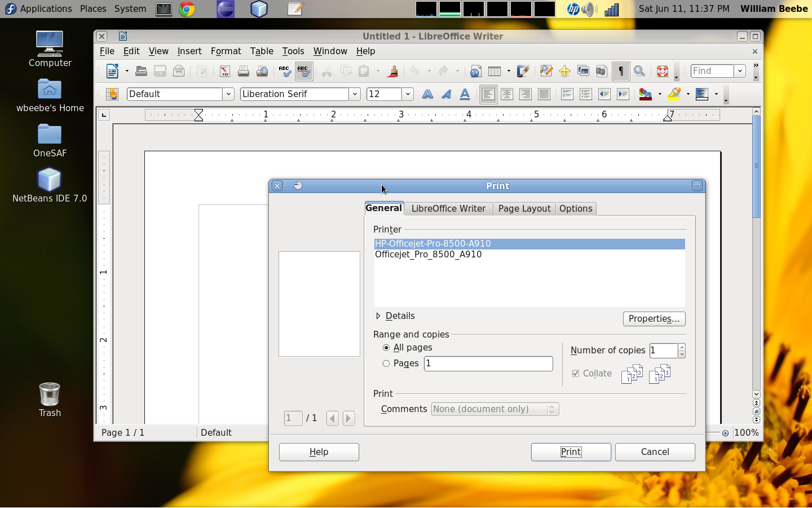Switch to the Page Layout tab
The height and width of the screenshot is (508, 812).
pos(524,209)
